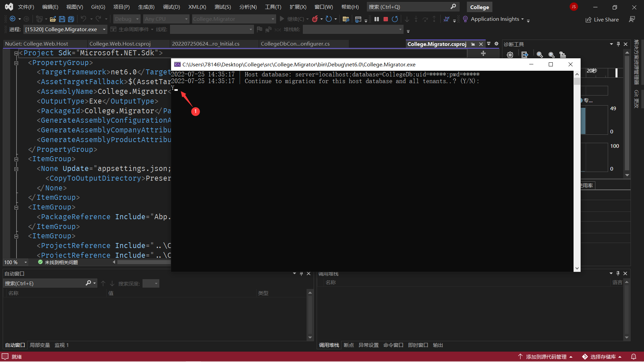Open diagnostic tools settings gear
644x362 pixels.
point(510,55)
